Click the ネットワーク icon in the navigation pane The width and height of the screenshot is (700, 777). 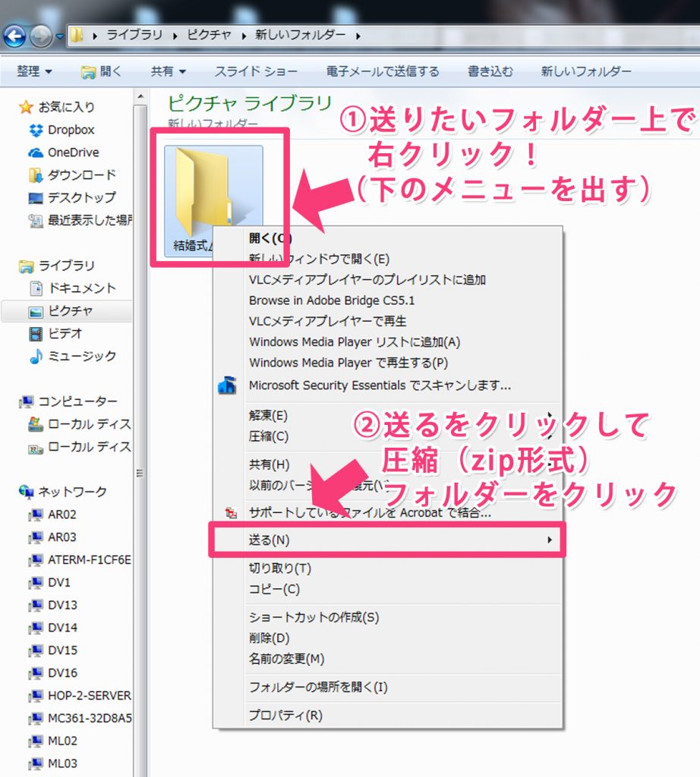coord(26,492)
